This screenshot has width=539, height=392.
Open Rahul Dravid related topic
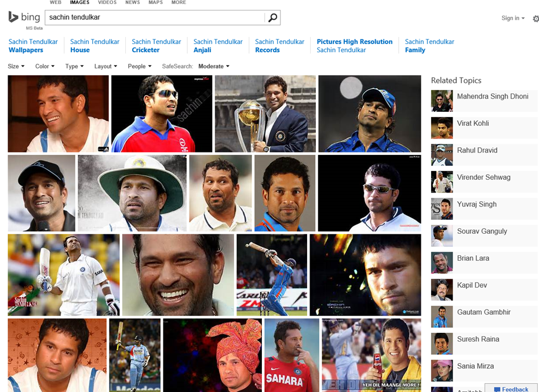coord(484,155)
